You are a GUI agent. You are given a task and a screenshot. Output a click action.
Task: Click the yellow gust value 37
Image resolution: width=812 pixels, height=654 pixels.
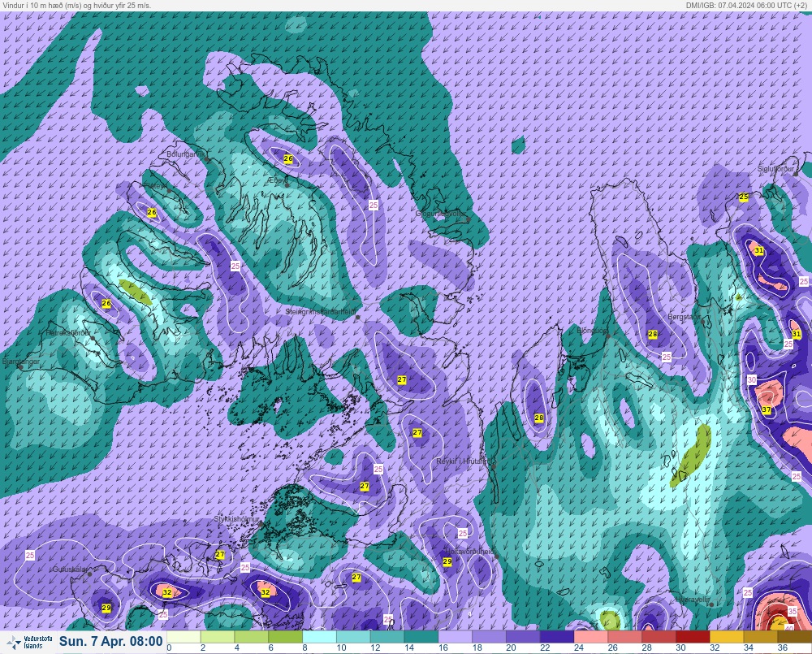(x=767, y=410)
